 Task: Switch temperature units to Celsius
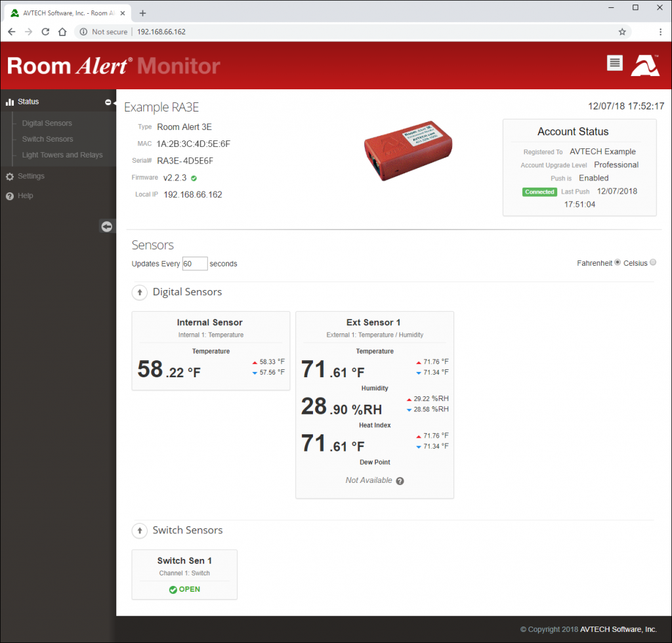[x=653, y=262]
